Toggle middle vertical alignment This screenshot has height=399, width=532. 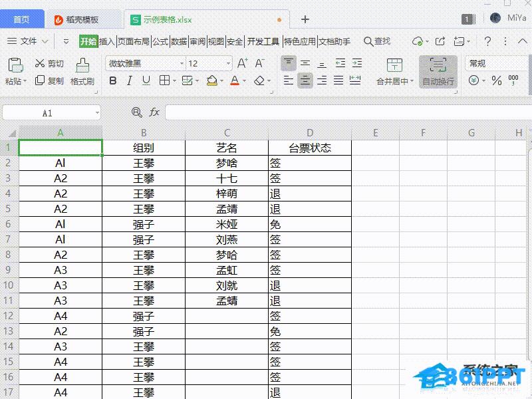(x=305, y=63)
